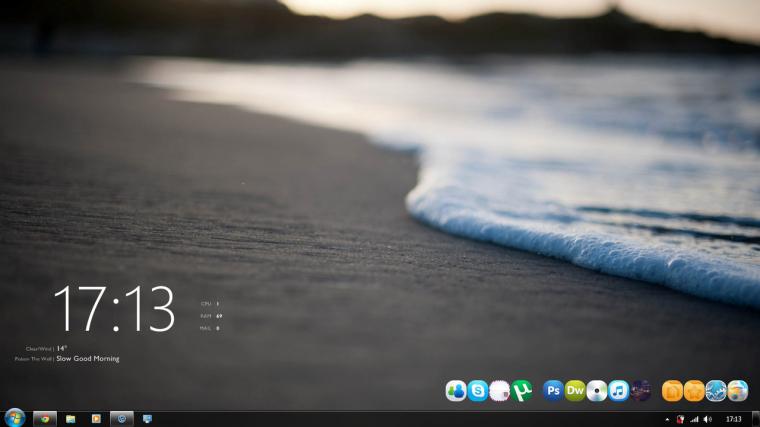The height and width of the screenshot is (427, 760).
Task: Click the Slow Good Morning song title
Action: tap(88, 359)
